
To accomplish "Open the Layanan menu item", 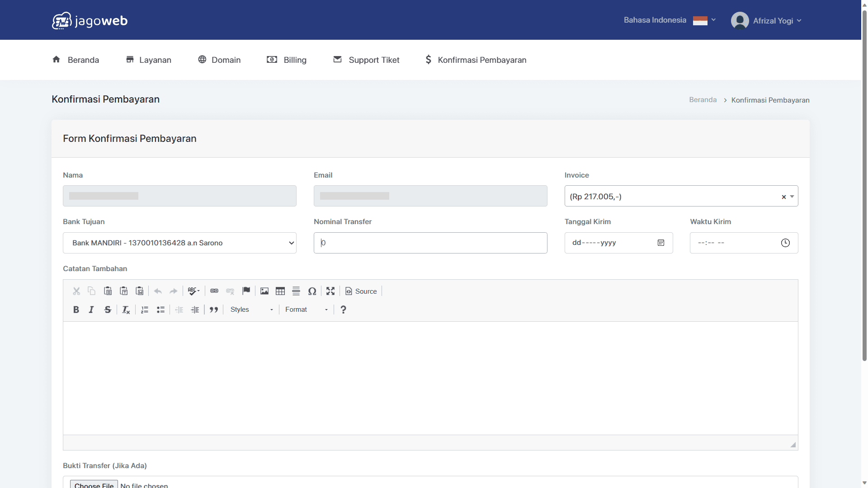I will [x=148, y=60].
